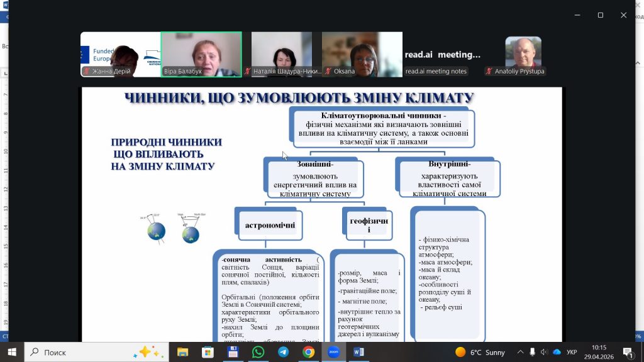Click the Zoom taskbar icon
Screen dimensions: 644x362
(333, 352)
